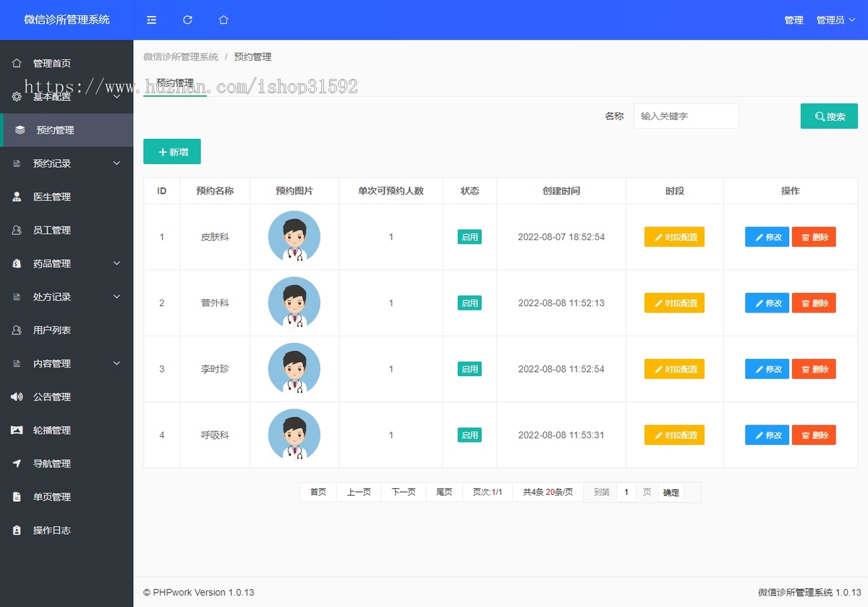Click 微信诊所管理系统 in the breadcrumb
The width and height of the screenshot is (868, 607).
coord(181,56)
